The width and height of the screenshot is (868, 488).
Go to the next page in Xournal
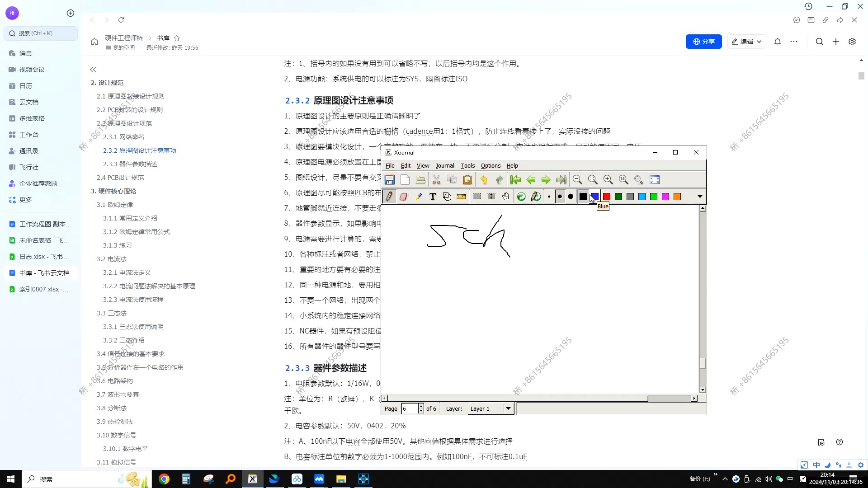click(546, 180)
